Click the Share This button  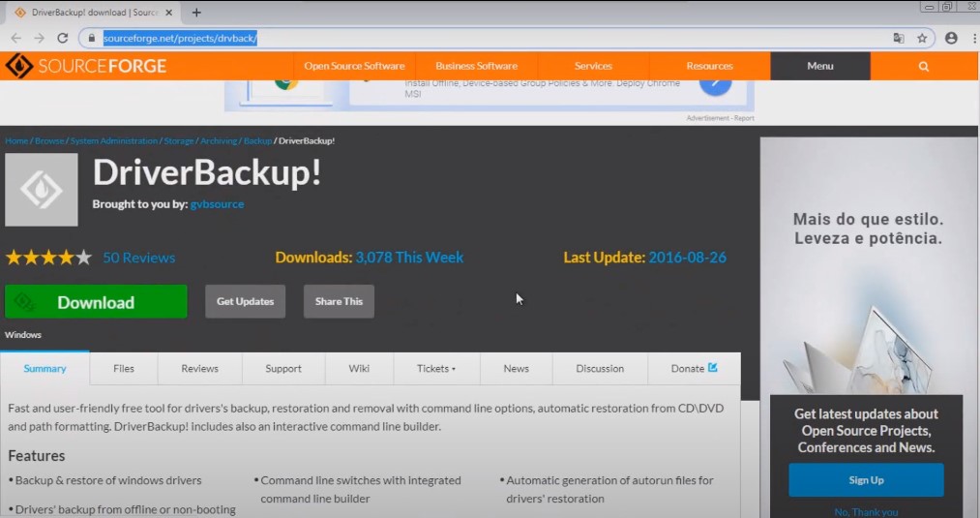339,301
